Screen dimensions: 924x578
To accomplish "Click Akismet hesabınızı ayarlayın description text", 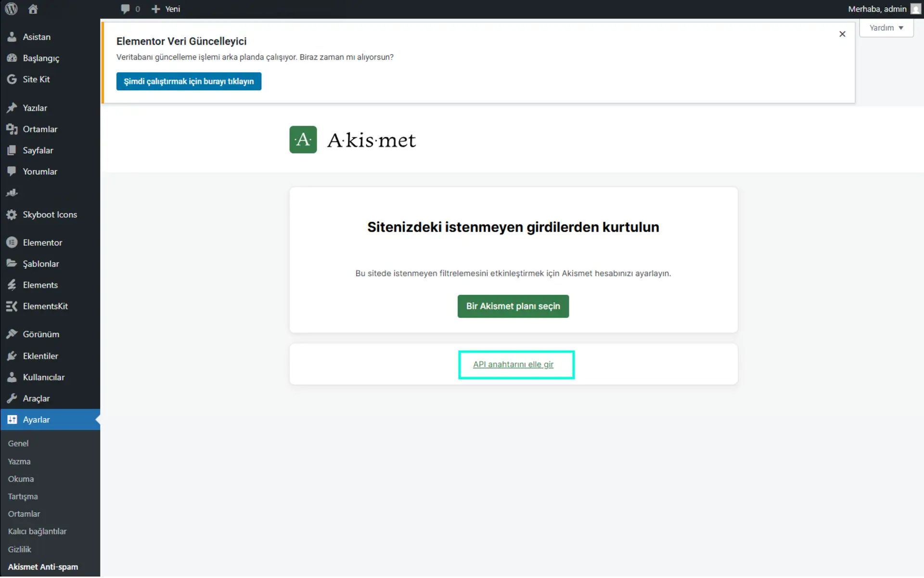I will coord(513,274).
